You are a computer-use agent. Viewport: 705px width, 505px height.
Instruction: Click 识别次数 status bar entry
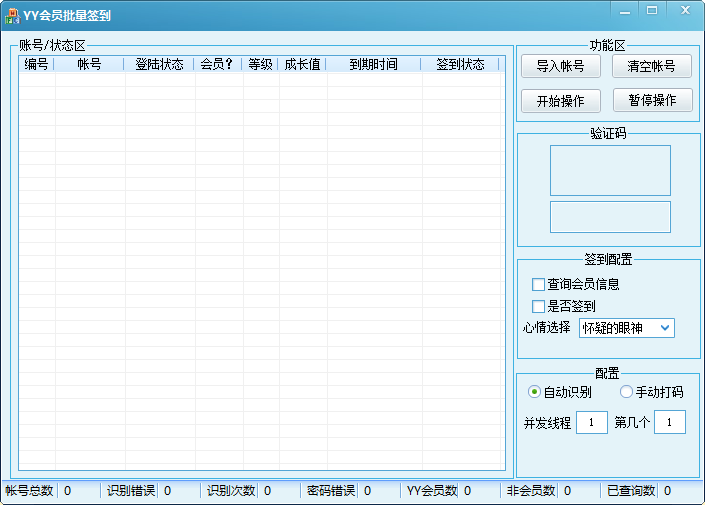tap(231, 491)
